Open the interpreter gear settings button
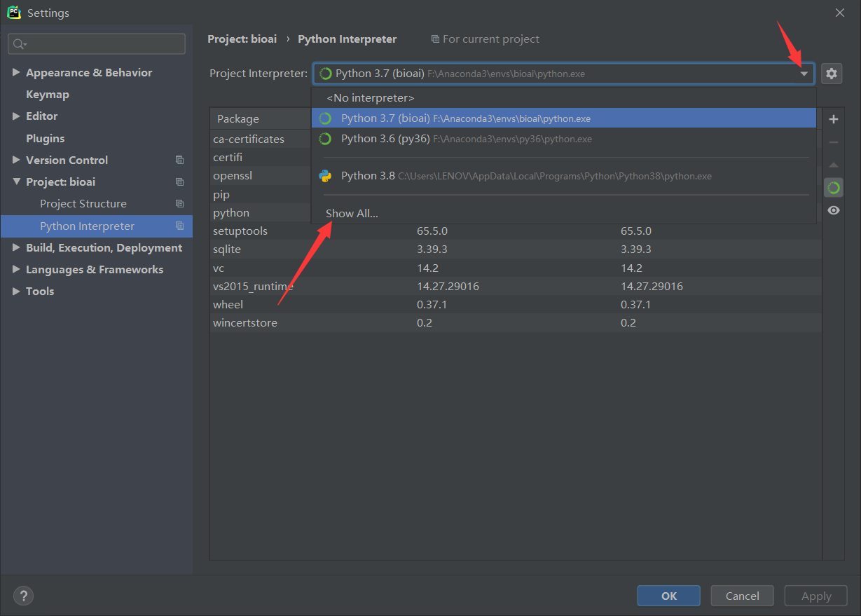 tap(832, 73)
